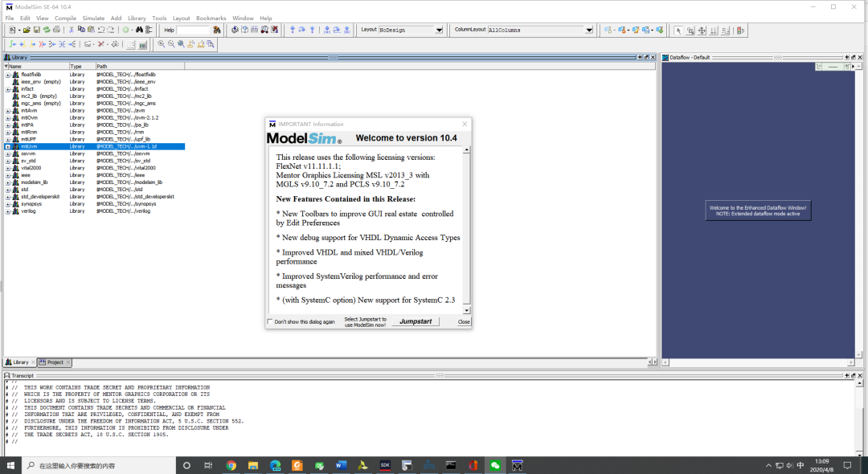Screen dimensions: 868x474
Task: Click the WeChat icon in taskbar
Action: [x=495, y=466]
